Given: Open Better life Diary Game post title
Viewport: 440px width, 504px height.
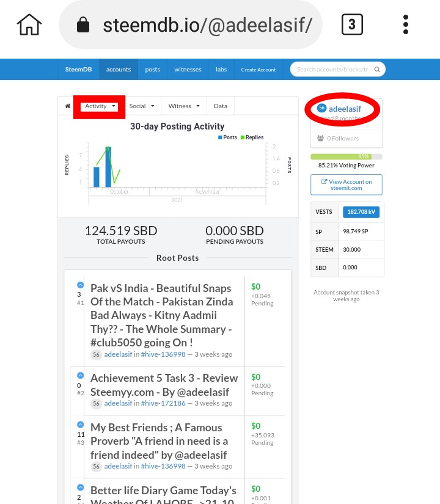Looking at the screenshot, I should (x=163, y=494).
